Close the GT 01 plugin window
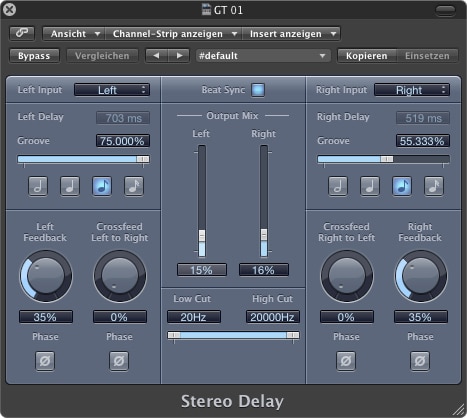467x418 pixels. coord(9,10)
